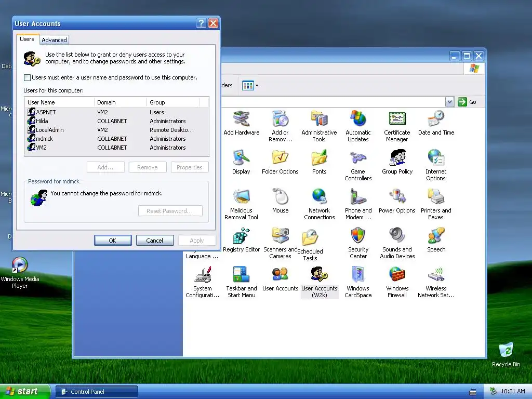Screen dimensions: 532x399
Task: Select LocalAdmin user row
Action: click(116, 129)
